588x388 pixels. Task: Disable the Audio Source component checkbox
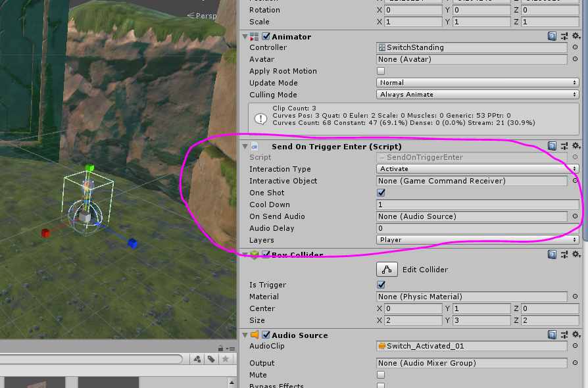pos(266,335)
